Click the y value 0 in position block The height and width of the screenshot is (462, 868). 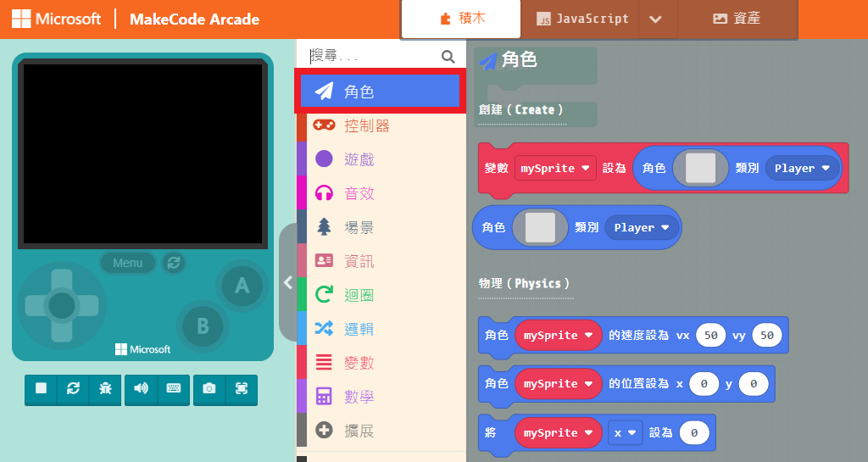pyautogui.click(x=754, y=383)
